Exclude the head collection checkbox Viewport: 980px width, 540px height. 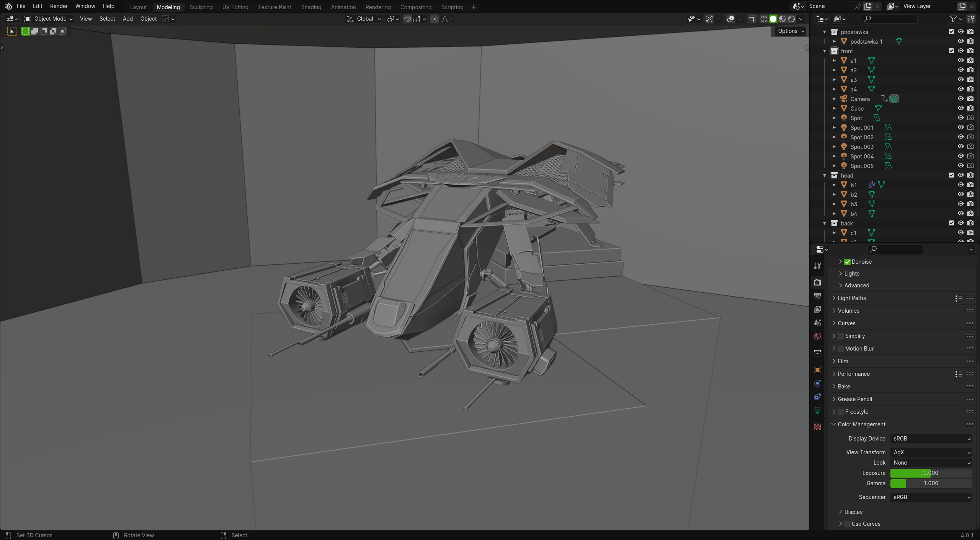click(x=951, y=175)
